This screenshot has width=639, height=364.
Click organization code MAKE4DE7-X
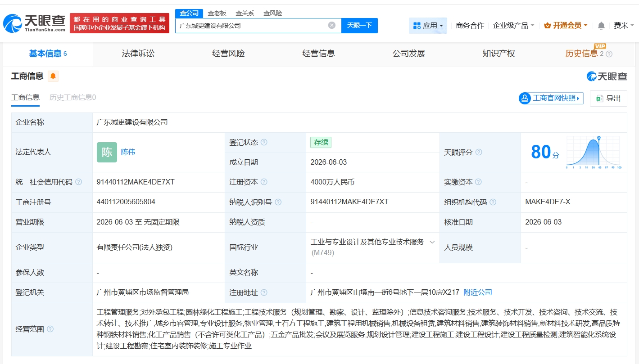[548, 202]
